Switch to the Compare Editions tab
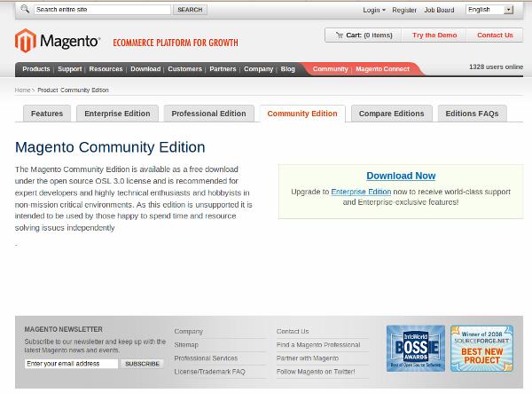The image size is (532, 393). [392, 114]
